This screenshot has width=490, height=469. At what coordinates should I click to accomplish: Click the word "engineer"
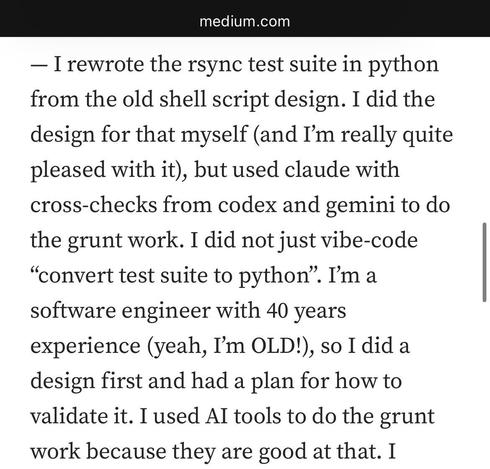[166, 312]
